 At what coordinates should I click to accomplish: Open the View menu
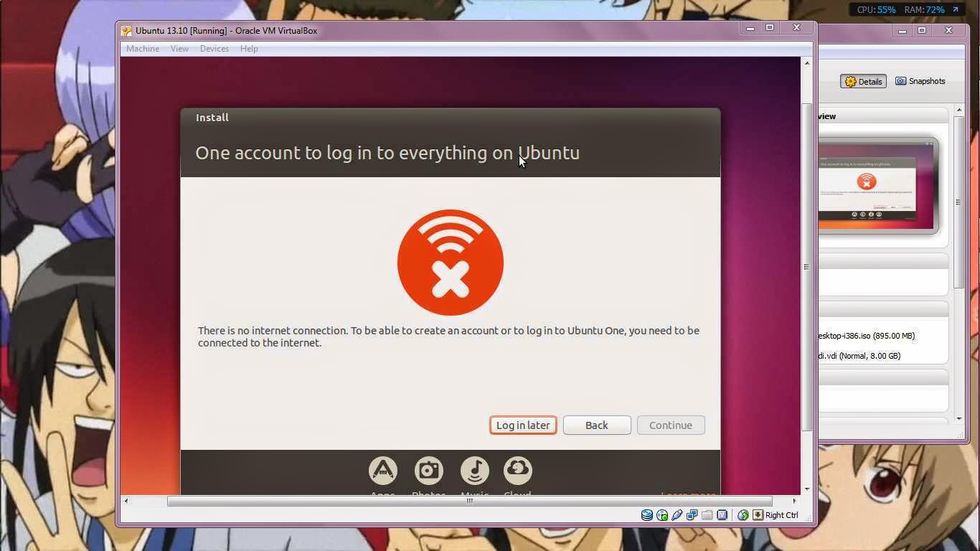[179, 49]
